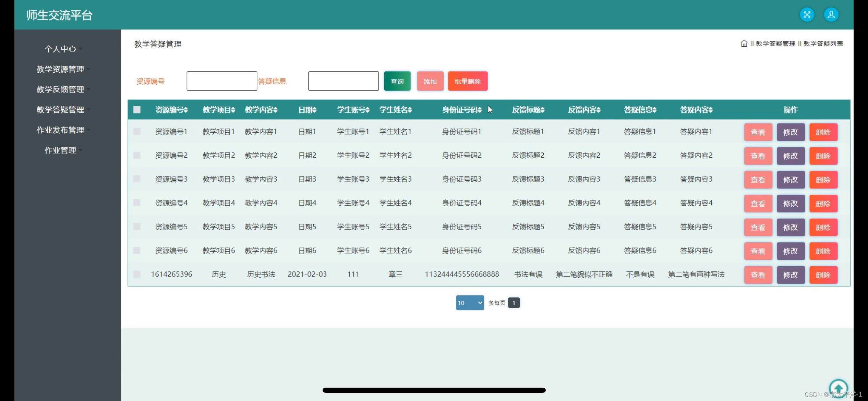Image resolution: width=868 pixels, height=401 pixels.
Task: Click cell 第二笔有两种写法
Action: pyautogui.click(x=696, y=274)
